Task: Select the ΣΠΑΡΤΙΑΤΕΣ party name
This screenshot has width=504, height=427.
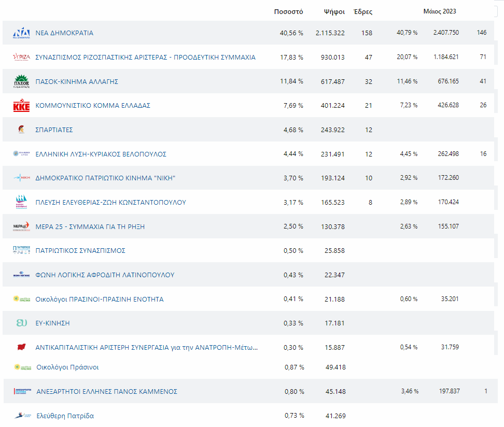Action: pyautogui.click(x=54, y=130)
